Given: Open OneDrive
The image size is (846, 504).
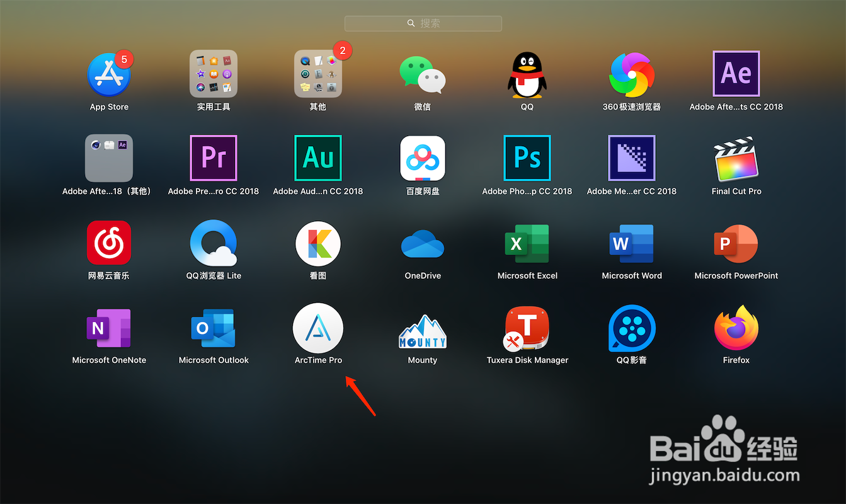Looking at the screenshot, I should click(423, 244).
